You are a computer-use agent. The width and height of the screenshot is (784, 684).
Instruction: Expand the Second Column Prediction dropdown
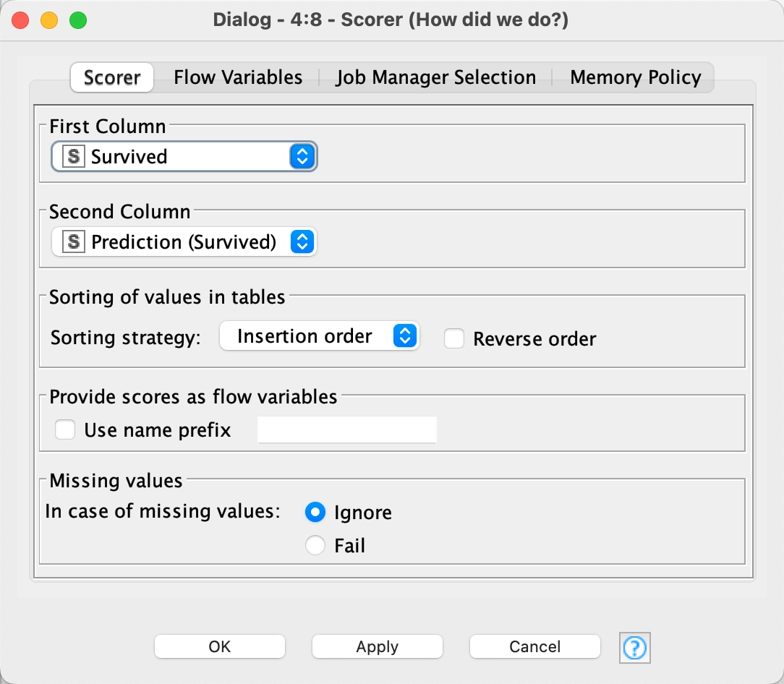click(184, 242)
